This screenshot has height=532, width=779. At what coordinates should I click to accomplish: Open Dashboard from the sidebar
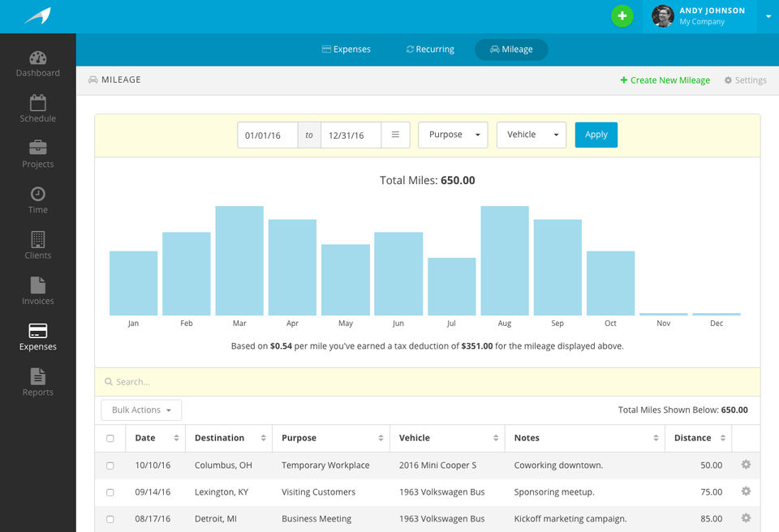pyautogui.click(x=38, y=64)
